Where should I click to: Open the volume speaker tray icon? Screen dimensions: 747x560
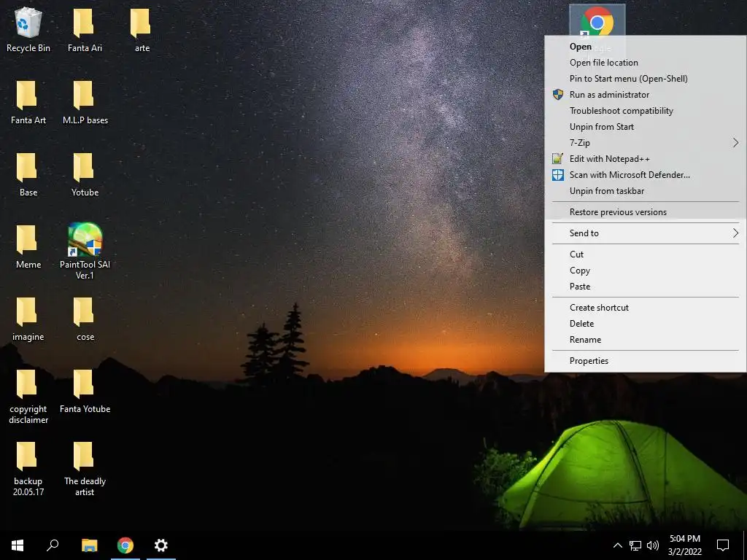pyautogui.click(x=653, y=545)
